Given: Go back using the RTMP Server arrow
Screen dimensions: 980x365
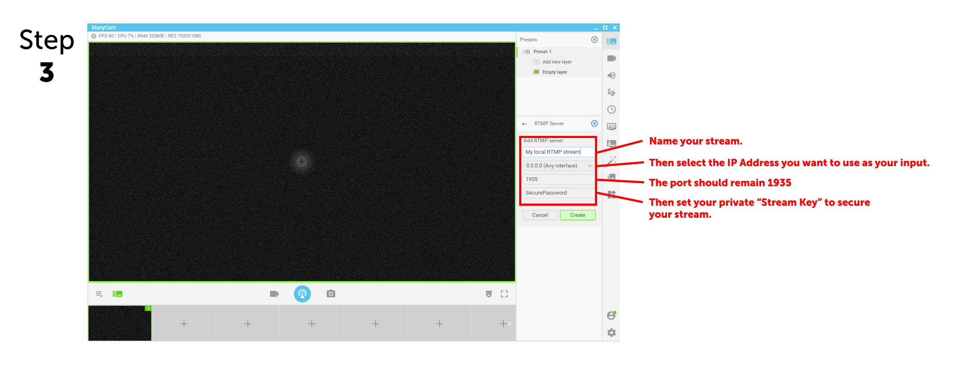Looking at the screenshot, I should click(x=524, y=124).
